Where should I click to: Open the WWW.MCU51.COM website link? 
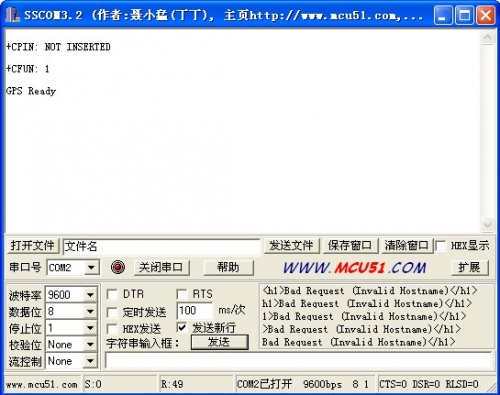[x=354, y=268]
